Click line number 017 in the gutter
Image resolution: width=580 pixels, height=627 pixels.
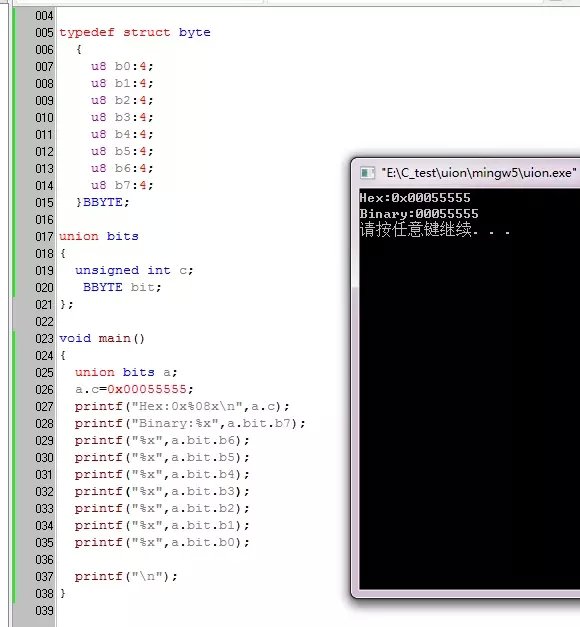pyautogui.click(x=44, y=236)
